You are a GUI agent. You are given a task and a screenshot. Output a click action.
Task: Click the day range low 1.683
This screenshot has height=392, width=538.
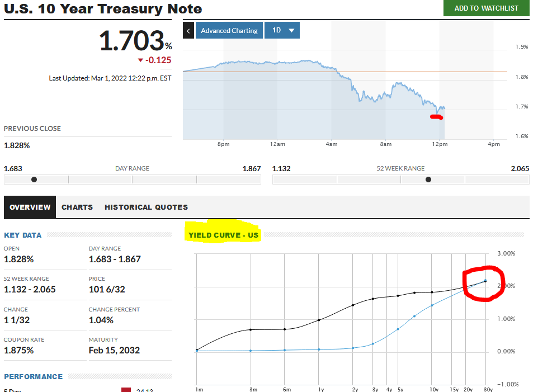click(13, 169)
